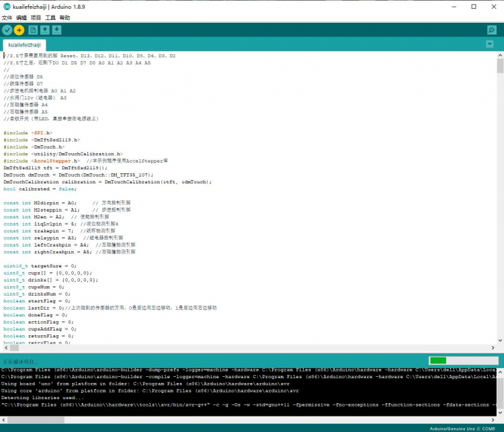The image size is (504, 432).
Task: Click 'const int trakepin = 7;' line
Action: 38,231
